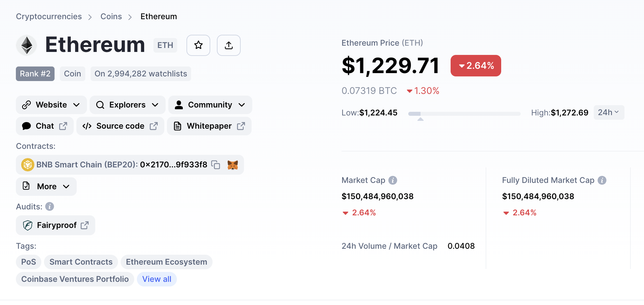Click external link icon beside Whitepaper
The image size is (644, 305).
click(241, 126)
